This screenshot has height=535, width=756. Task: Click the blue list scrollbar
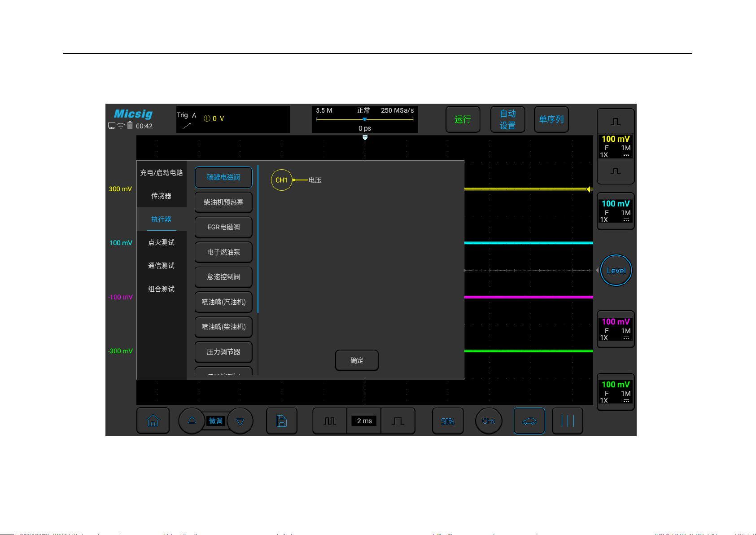258,239
